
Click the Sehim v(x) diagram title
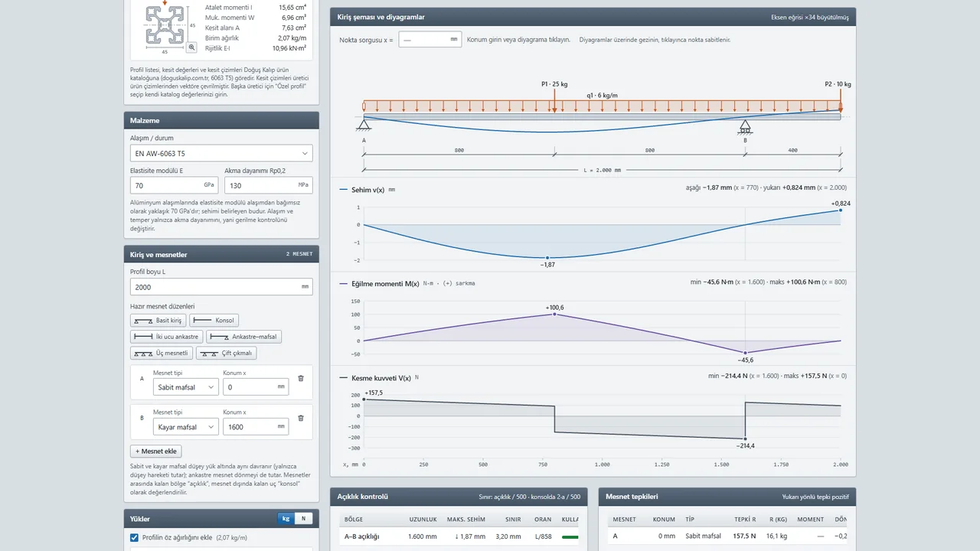pos(368,188)
